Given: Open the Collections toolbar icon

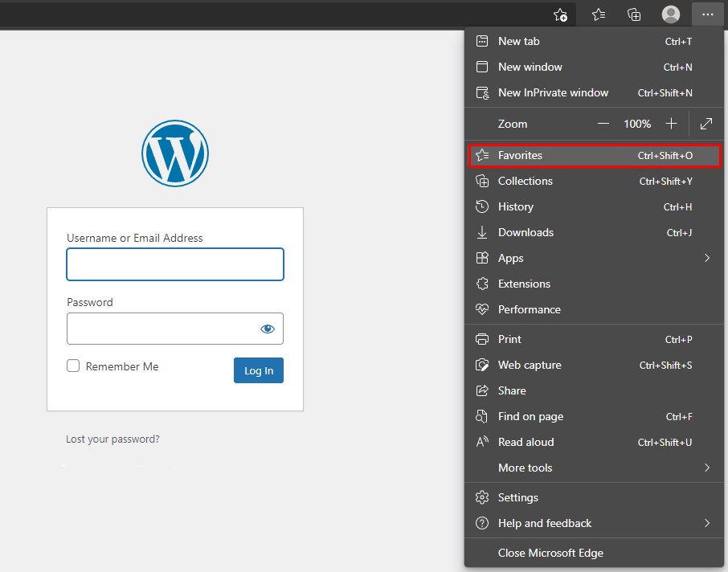Looking at the screenshot, I should tap(634, 14).
